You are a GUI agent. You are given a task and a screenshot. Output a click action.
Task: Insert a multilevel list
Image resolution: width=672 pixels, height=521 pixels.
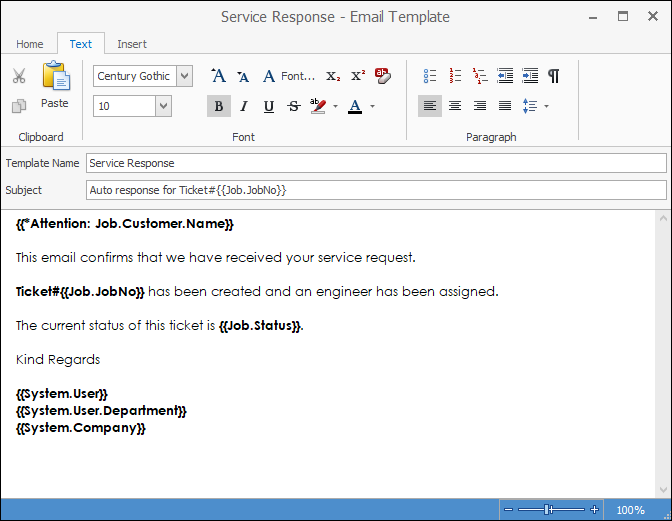[480, 76]
